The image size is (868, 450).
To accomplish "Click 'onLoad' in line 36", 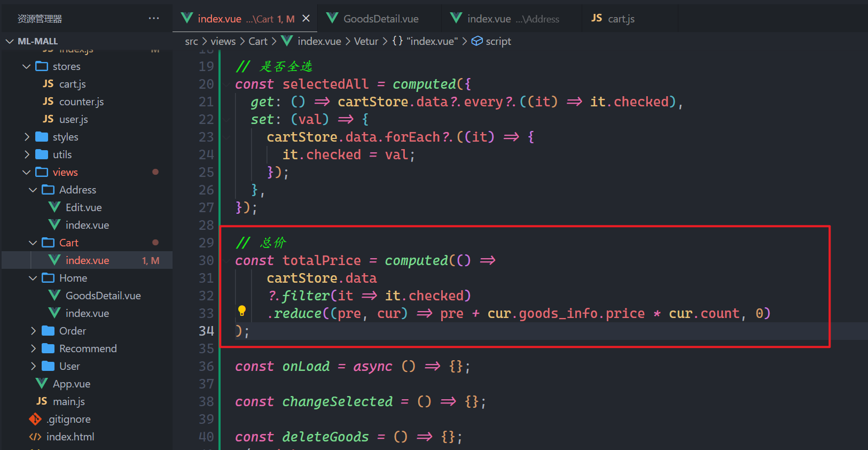I will pyautogui.click(x=306, y=367).
